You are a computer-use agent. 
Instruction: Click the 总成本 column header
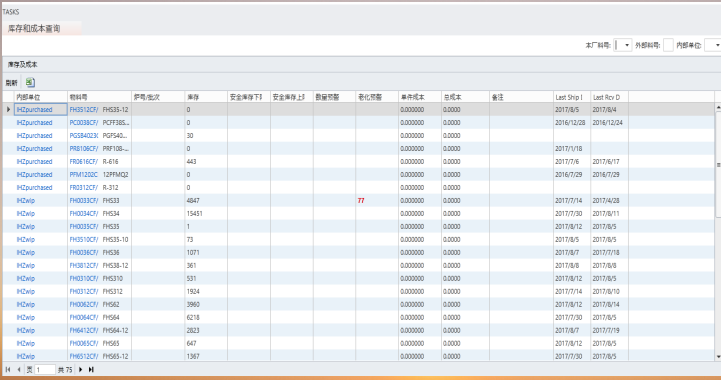click(x=465, y=97)
